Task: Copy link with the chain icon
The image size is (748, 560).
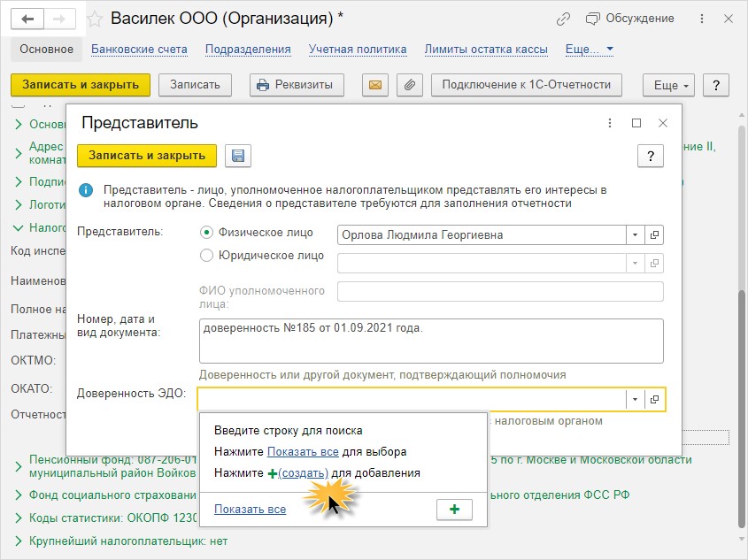Action: [x=563, y=19]
